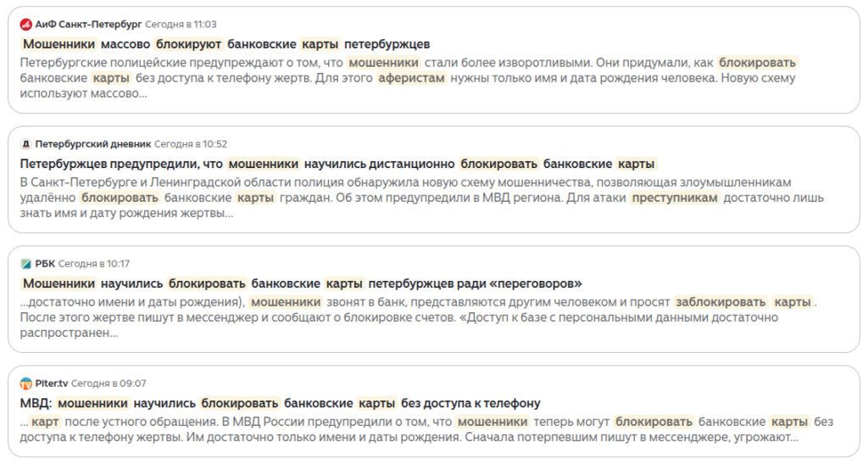
Task: Open the РБК source name
Action: coord(45,264)
